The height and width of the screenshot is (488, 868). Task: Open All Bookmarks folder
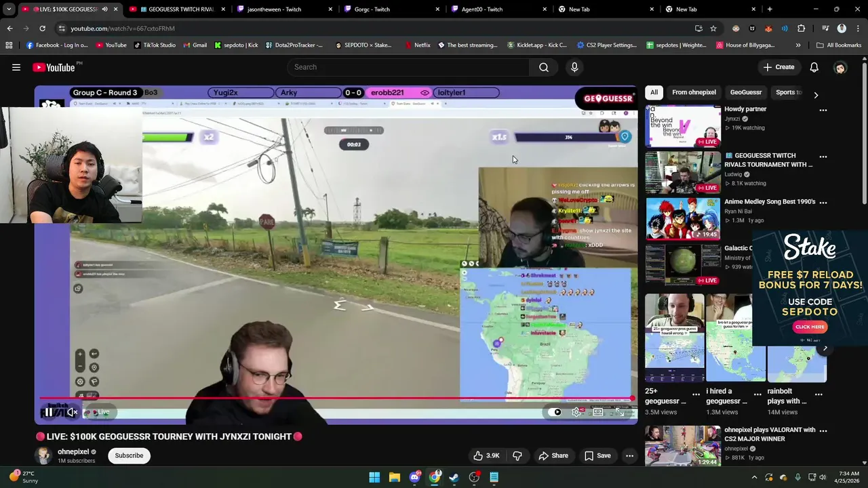[839, 45]
